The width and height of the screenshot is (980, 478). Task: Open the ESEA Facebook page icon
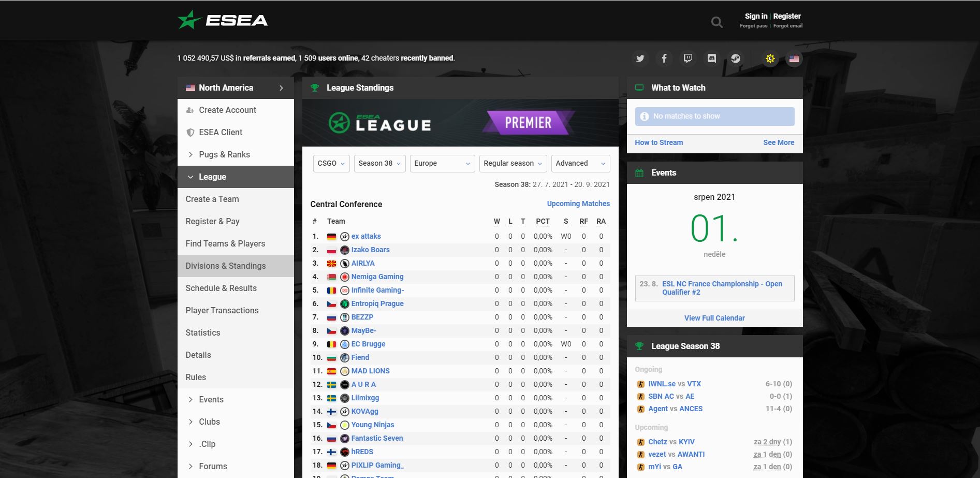tap(664, 59)
